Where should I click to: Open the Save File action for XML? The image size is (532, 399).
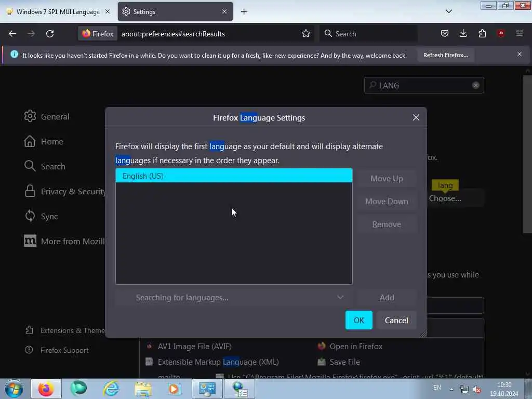click(339, 362)
